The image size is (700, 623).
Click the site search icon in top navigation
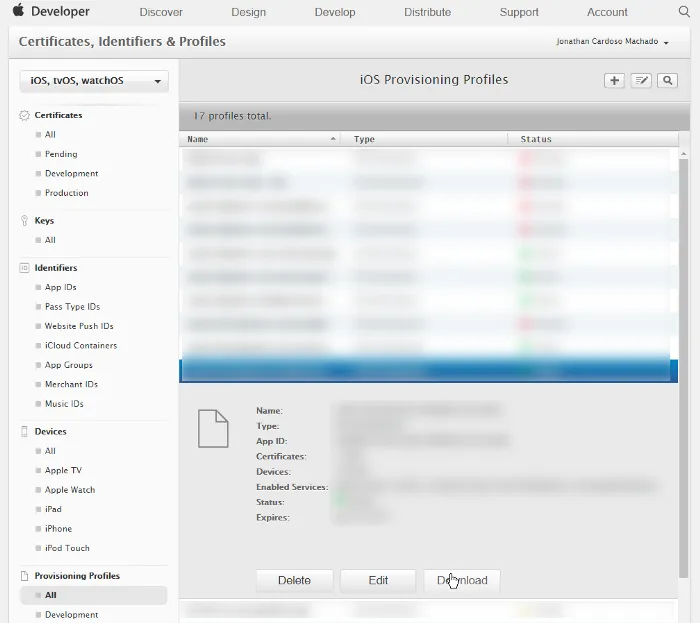coord(684,12)
